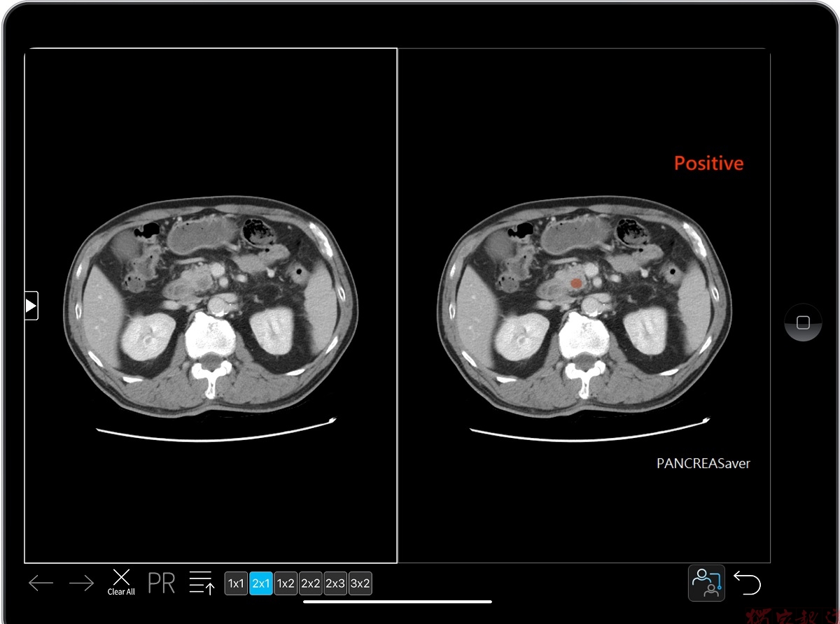Clear all annotations with the X icon
This screenshot has width=840, height=624.
(x=121, y=582)
